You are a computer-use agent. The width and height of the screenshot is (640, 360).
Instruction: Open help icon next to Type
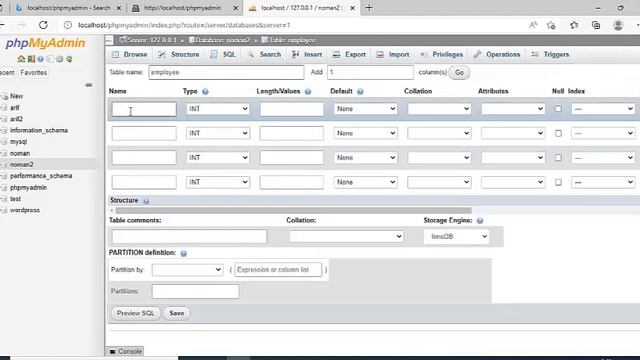click(205, 91)
